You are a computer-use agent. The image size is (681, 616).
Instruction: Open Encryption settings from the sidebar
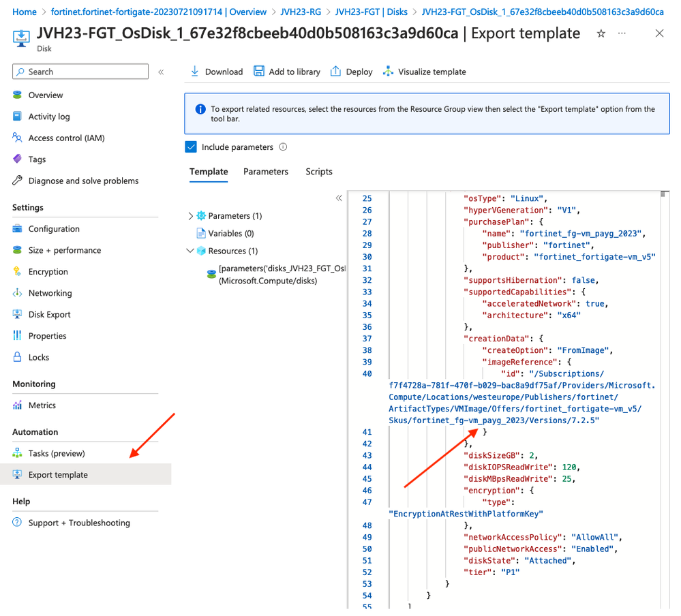pos(48,272)
